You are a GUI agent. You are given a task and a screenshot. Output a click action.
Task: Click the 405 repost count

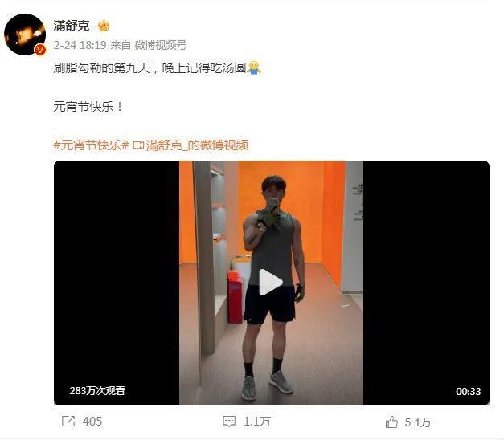(92, 421)
